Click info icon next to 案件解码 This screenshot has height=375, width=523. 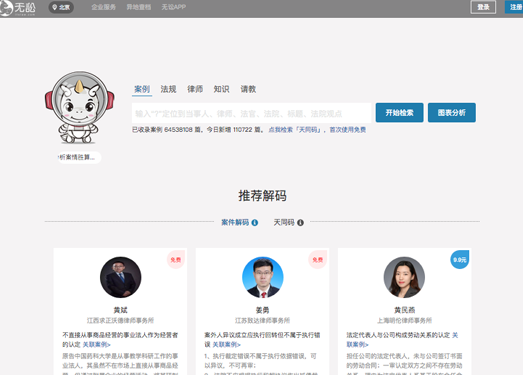pyautogui.click(x=255, y=223)
